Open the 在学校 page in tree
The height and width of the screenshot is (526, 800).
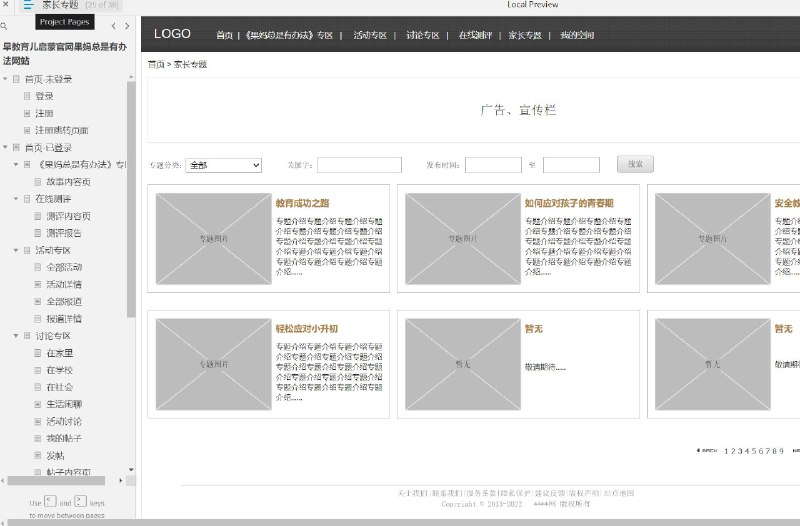click(60, 370)
